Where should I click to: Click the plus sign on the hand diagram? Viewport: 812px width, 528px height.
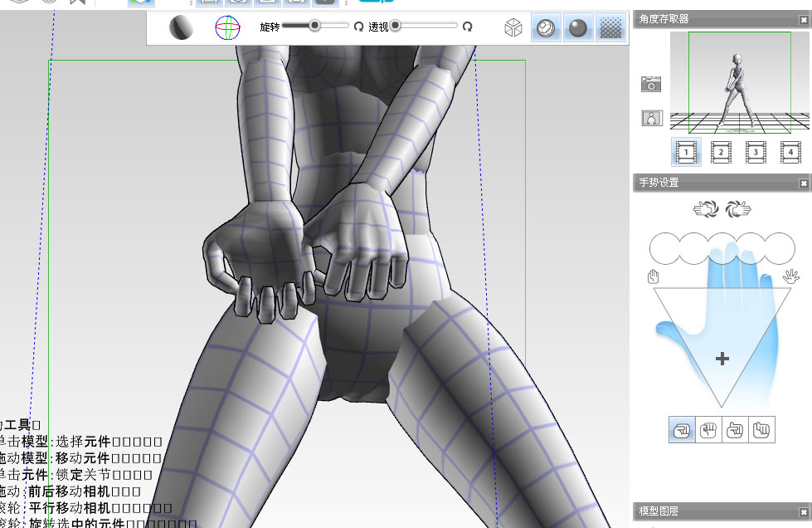[x=721, y=359]
